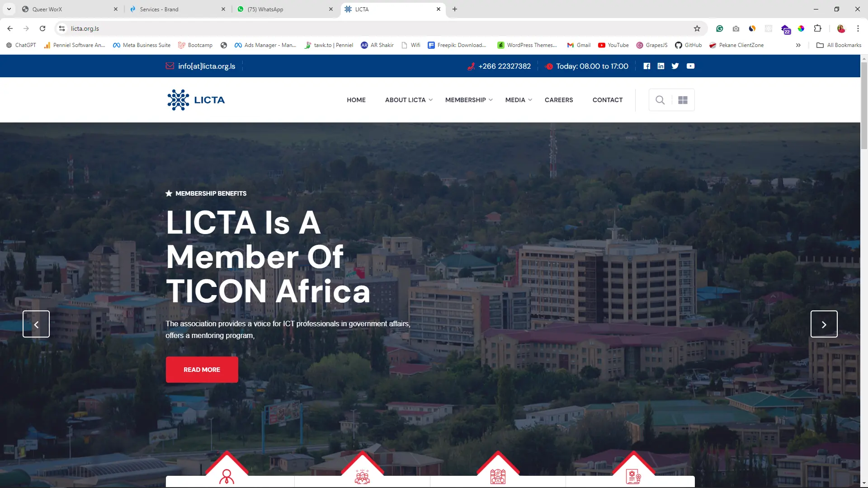Open the browser Extensions puzzle icon
This screenshot has height=488, width=868.
[817, 28]
